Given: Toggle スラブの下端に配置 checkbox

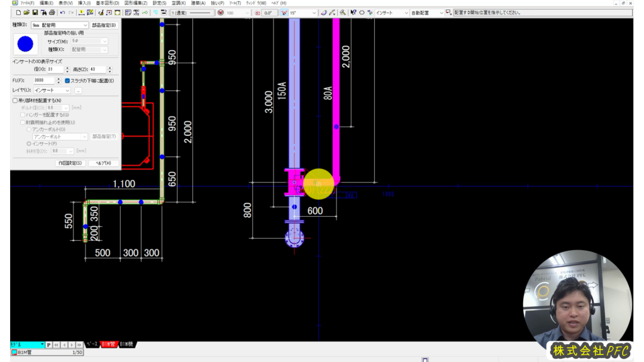Looking at the screenshot, I should point(68,80).
